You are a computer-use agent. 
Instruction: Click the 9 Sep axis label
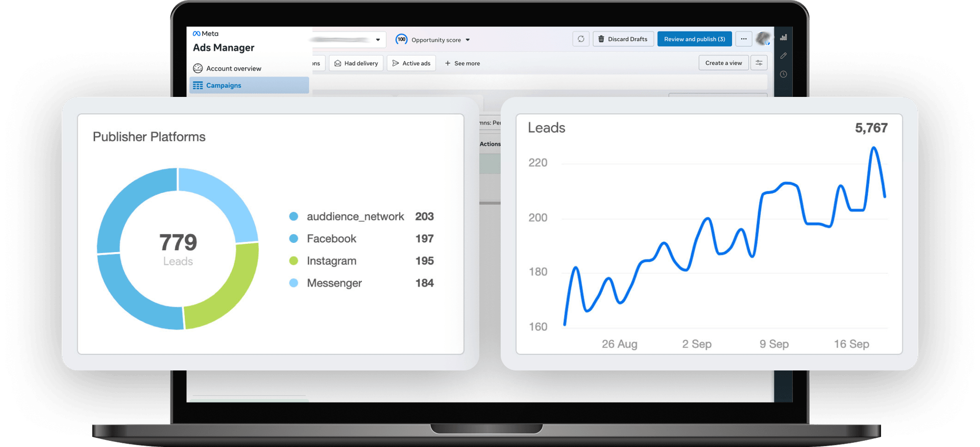774,344
